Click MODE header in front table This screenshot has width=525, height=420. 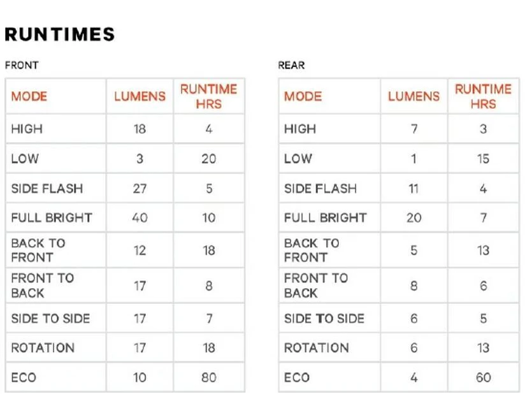pyautogui.click(x=29, y=96)
